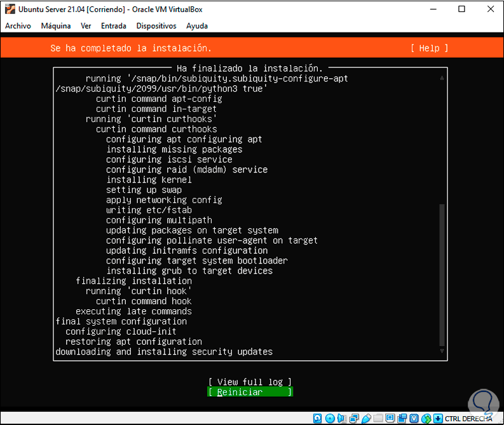Viewport: 504px width, 425px height.
Task: Open the Máquina menu
Action: point(55,25)
